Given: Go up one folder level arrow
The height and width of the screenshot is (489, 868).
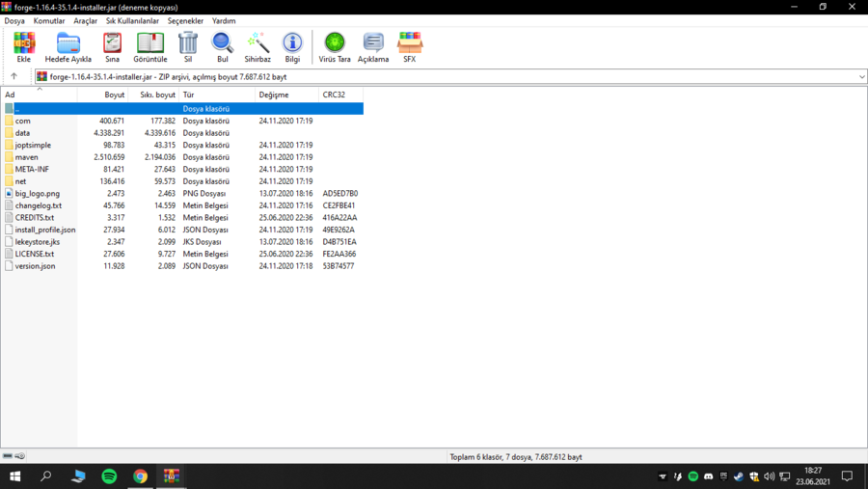Looking at the screenshot, I should pos(14,76).
